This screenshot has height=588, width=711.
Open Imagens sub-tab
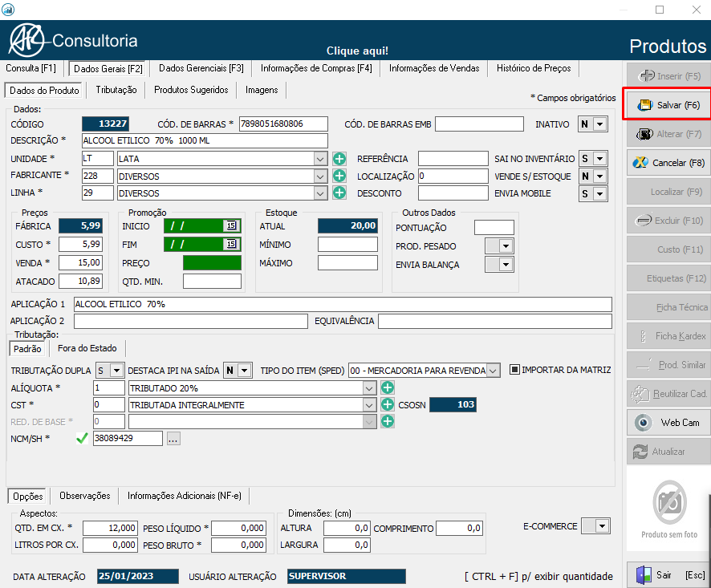click(x=262, y=90)
